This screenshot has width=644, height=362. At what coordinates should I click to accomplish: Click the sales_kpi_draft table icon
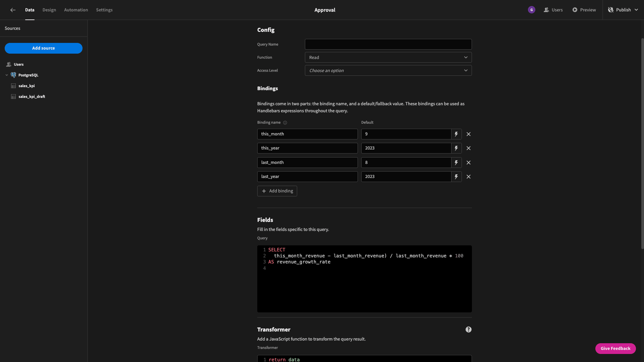[13, 97]
